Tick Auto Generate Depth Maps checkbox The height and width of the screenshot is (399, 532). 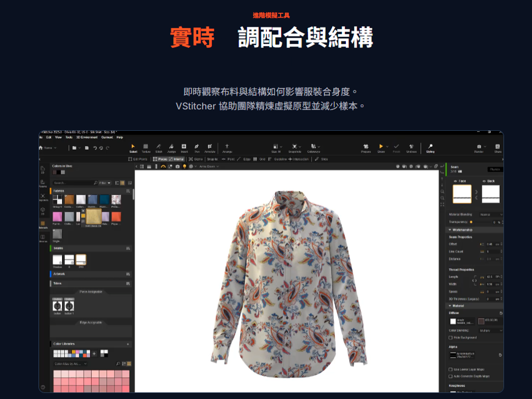tap(451, 376)
